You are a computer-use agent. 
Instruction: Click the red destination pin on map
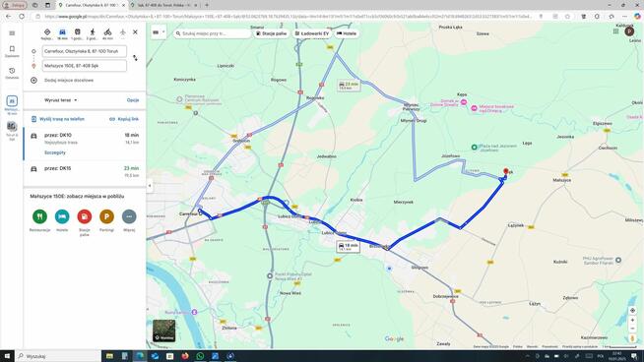tap(506, 171)
